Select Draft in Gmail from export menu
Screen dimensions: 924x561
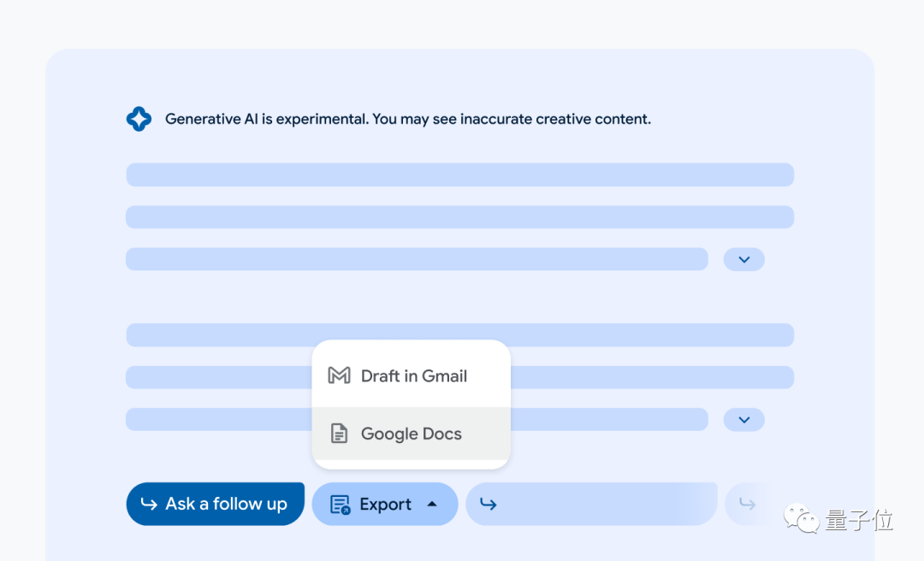[413, 375]
